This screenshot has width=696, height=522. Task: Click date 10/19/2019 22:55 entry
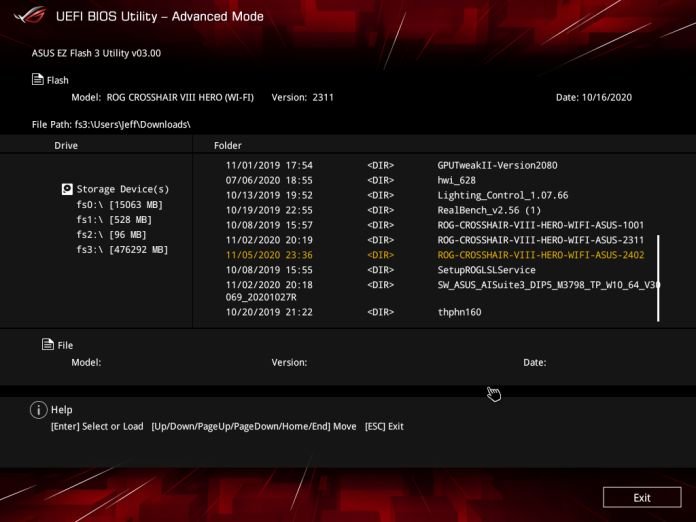[x=269, y=210]
